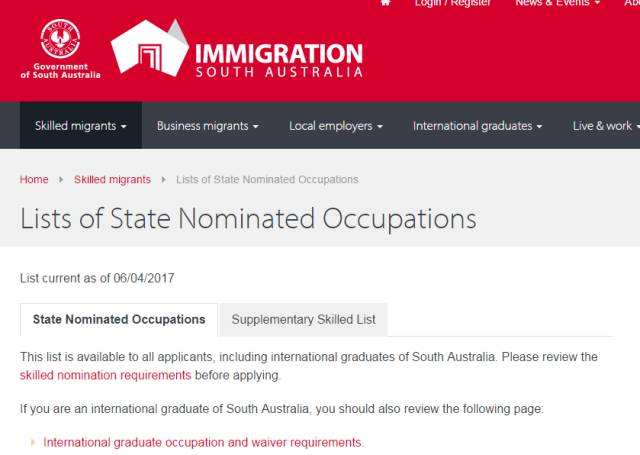640x455 pixels.
Task: Click the Skilled migrants breadcrumb link
Action: [x=112, y=180]
